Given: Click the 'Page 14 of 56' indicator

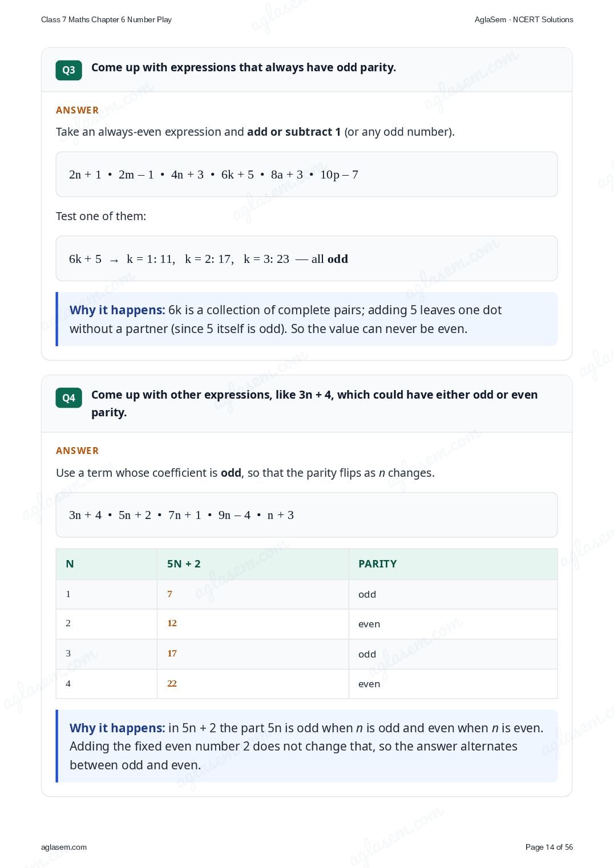Looking at the screenshot, I should click(x=549, y=847).
